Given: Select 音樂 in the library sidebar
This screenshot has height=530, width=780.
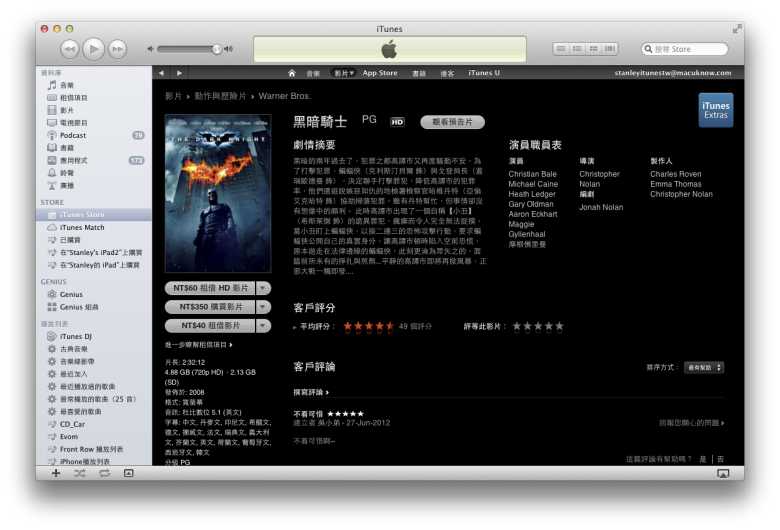Looking at the screenshot, I should click(94, 85).
